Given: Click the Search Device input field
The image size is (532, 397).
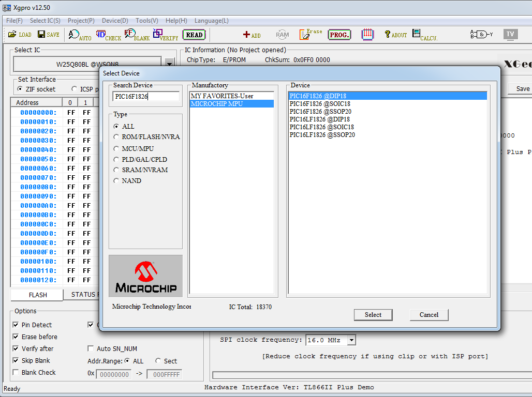Looking at the screenshot, I should tap(146, 96).
